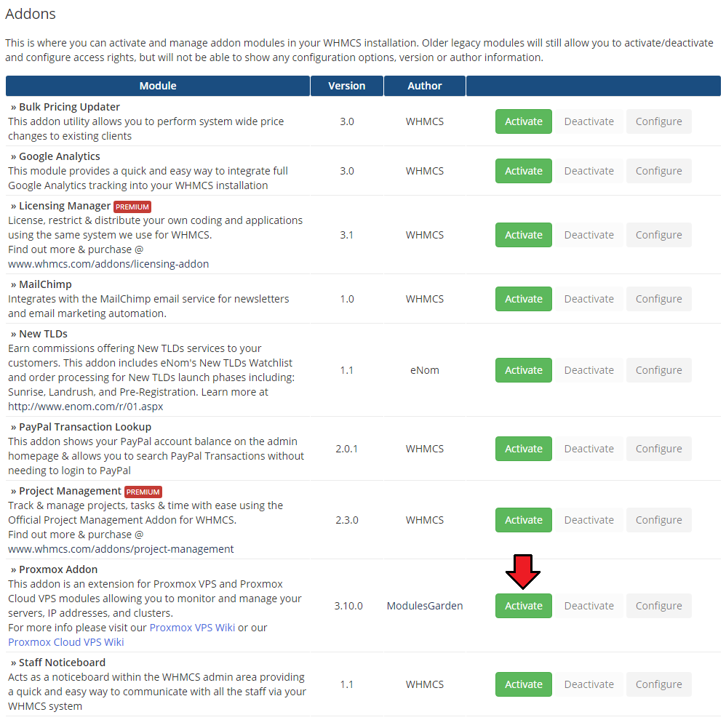Click the PREMIUM badge beside Project Management
The image size is (726, 728).
tap(143, 492)
